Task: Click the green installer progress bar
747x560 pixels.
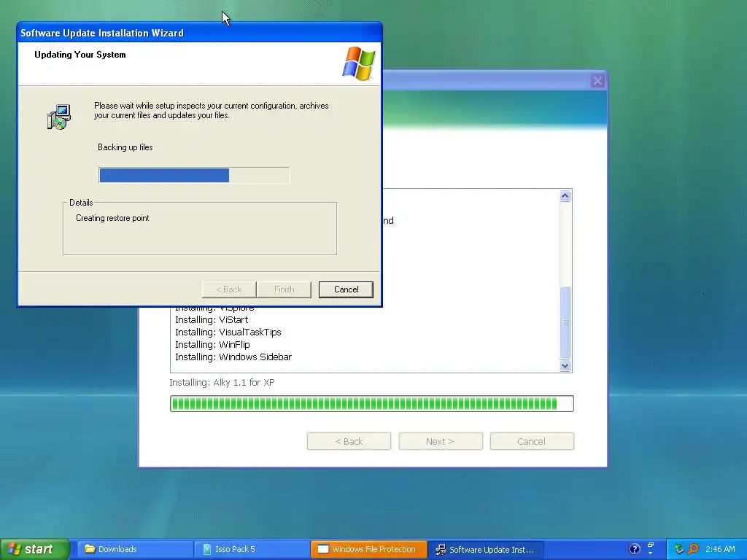Action: click(x=371, y=403)
